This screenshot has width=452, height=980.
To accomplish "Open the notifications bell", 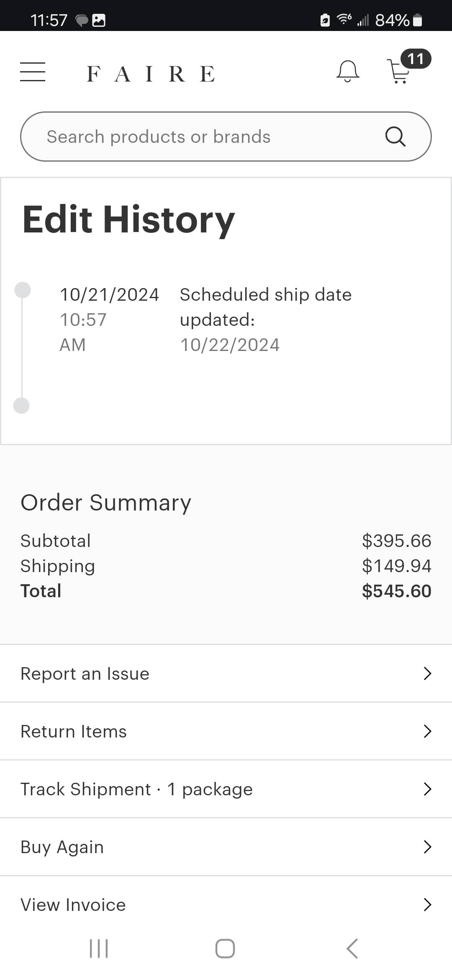I will [347, 71].
